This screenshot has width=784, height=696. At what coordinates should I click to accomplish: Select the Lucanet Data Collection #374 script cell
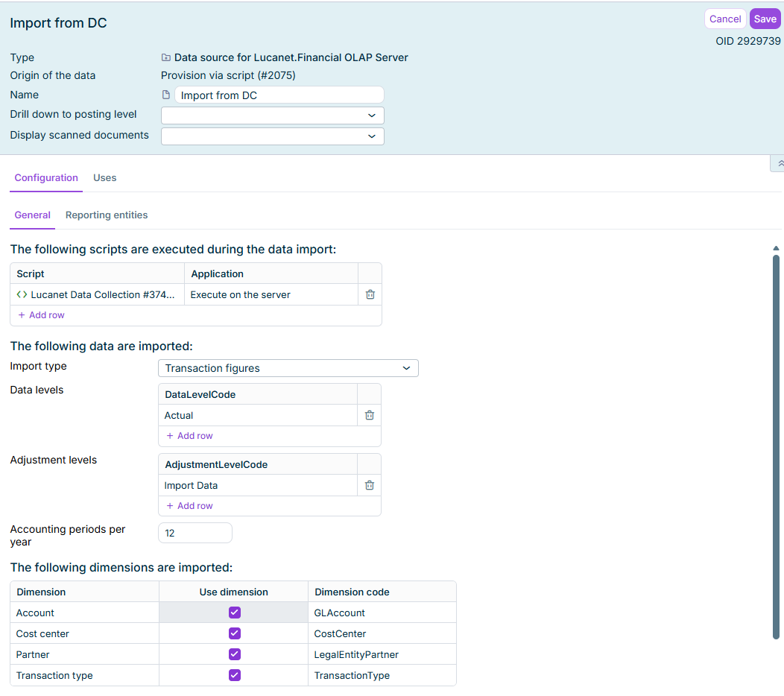(98, 294)
